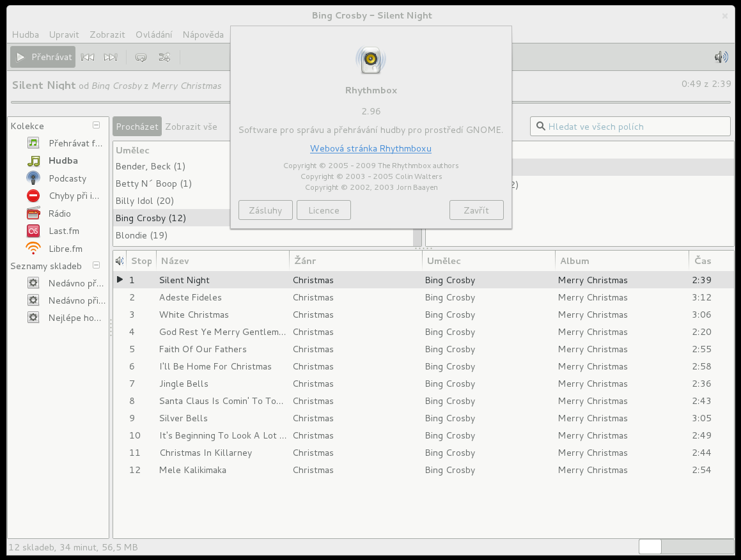Click the artist list scrollbar
Screen dimensions: 741x560
pyautogui.click(x=417, y=237)
